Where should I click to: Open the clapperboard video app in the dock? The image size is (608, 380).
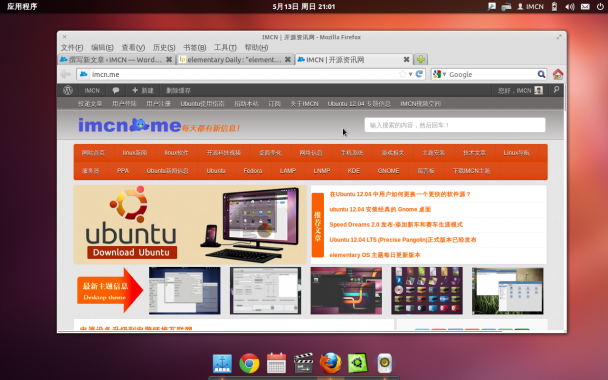pyautogui.click(x=303, y=363)
